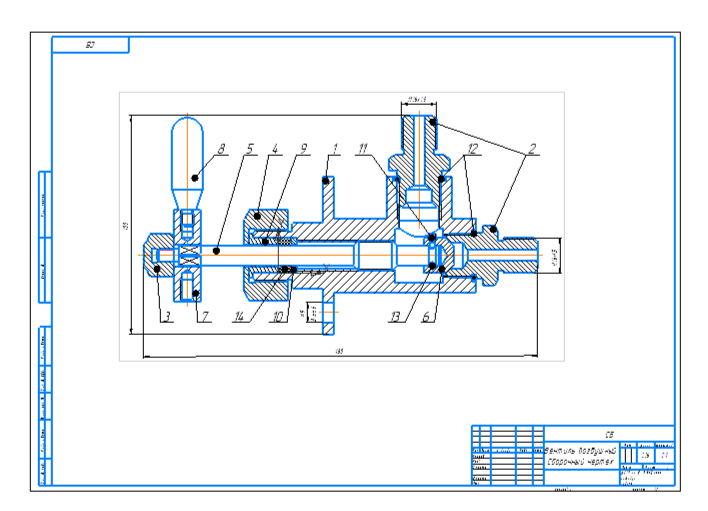Click the top-left corner designation box
The height and width of the screenshot is (511, 708).
click(90, 44)
